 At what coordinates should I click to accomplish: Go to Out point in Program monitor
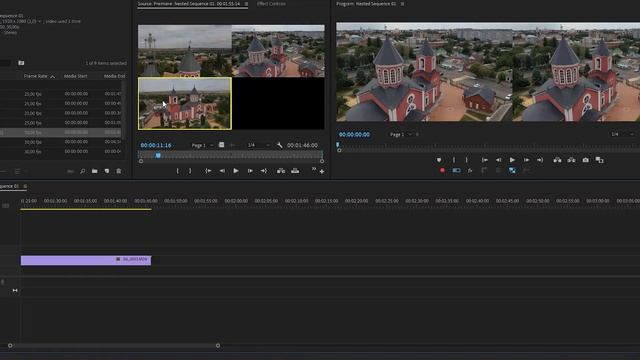540,160
